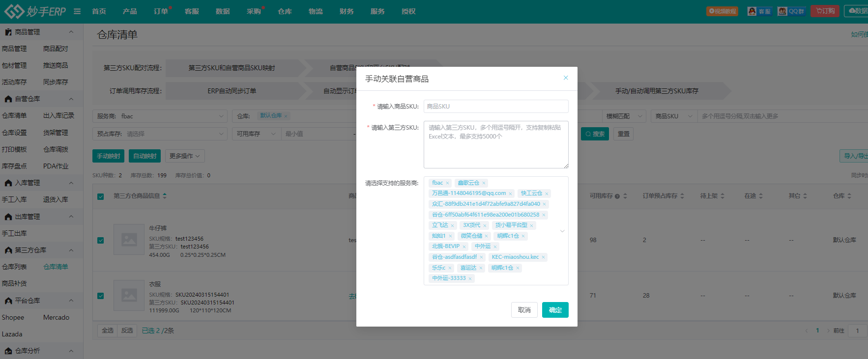
Task: Toggle the select-all checkbox in table header
Action: (x=101, y=196)
